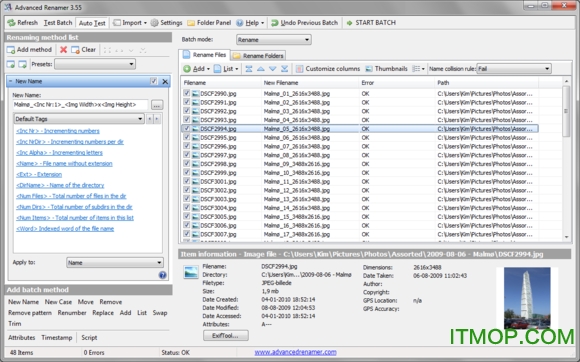This screenshot has width=580, height=362.
Task: Open Settings gear in toolbar
Action: [155, 23]
